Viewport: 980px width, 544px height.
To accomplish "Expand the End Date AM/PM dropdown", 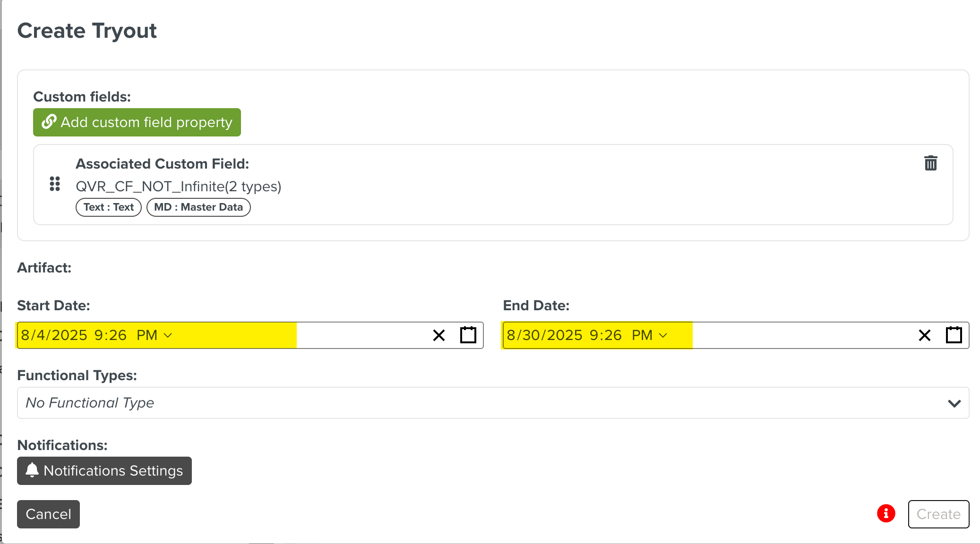I will (x=663, y=335).
